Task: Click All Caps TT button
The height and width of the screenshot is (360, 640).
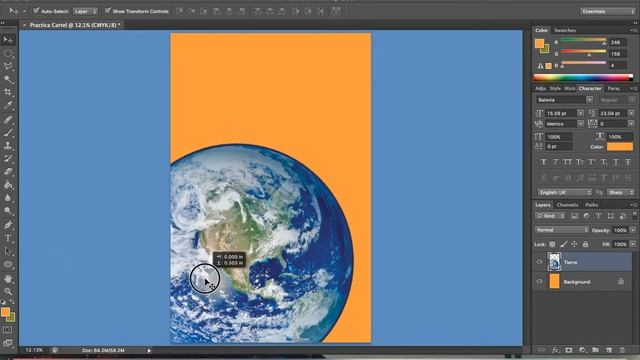Action: coord(567,162)
